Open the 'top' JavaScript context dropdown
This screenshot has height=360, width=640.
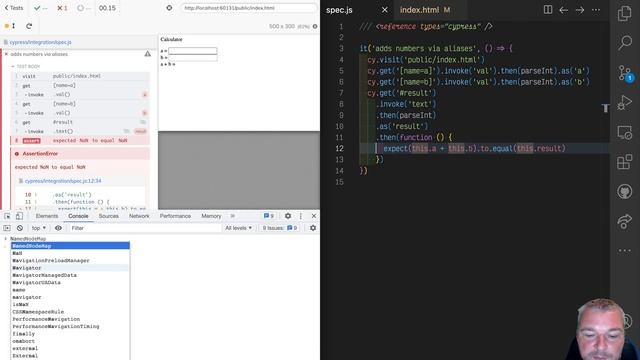39,228
